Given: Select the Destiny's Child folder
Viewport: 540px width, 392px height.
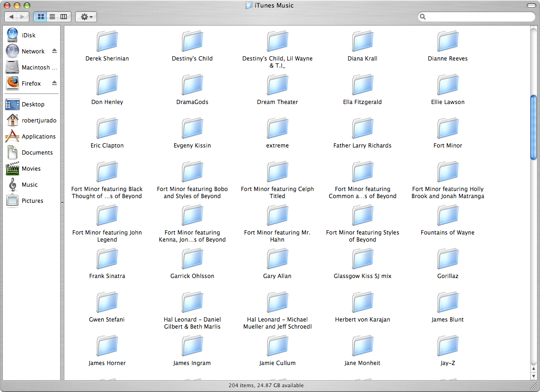Looking at the screenshot, I should (x=192, y=46).
